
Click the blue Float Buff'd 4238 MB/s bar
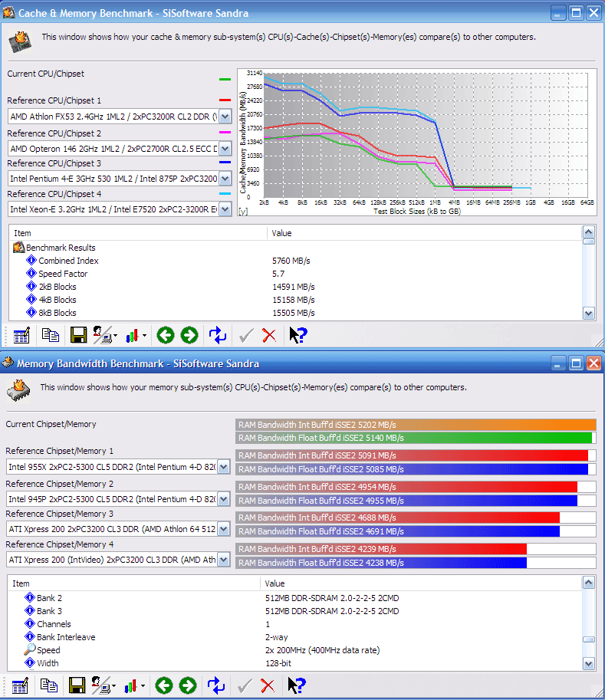coord(381,563)
